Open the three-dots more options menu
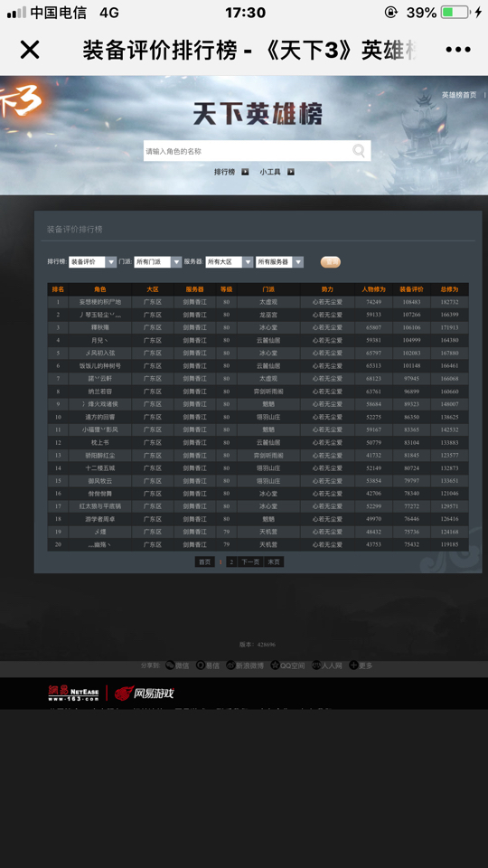The image size is (488, 868). [457, 50]
